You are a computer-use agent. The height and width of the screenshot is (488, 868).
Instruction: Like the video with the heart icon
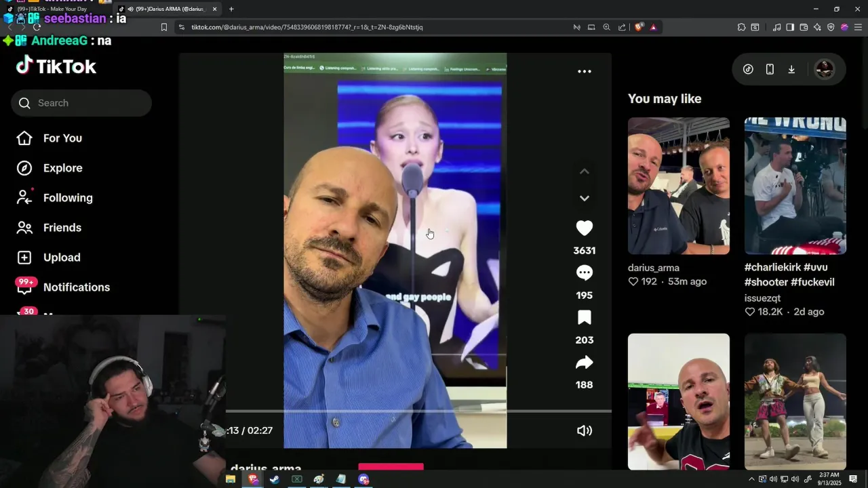(584, 228)
